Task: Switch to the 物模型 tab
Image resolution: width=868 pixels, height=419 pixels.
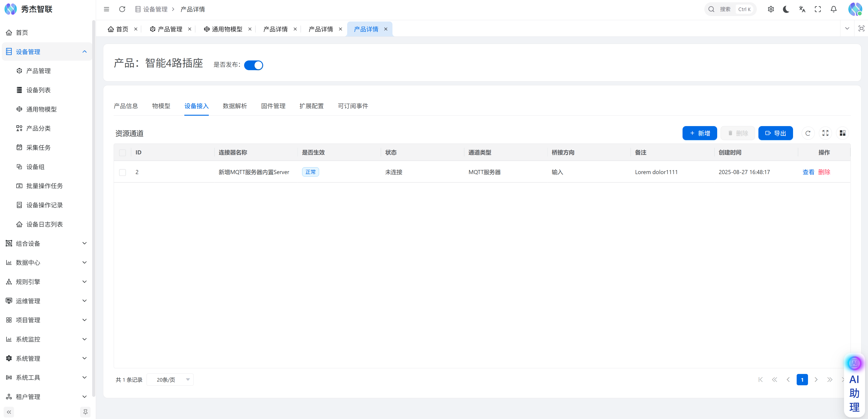Action: point(161,106)
